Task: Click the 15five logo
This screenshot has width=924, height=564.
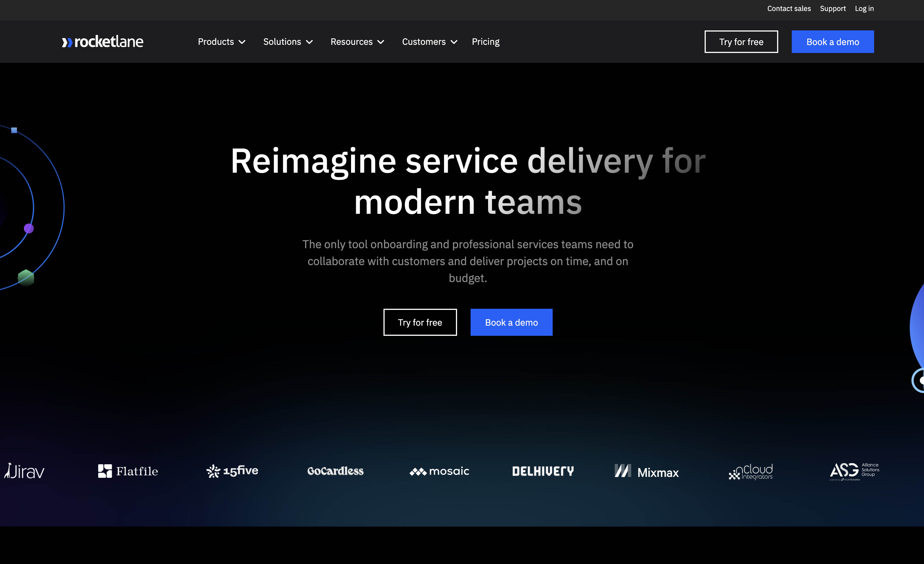Action: 232,471
